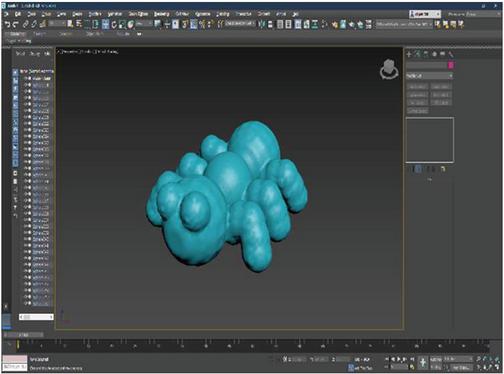Click the time slider handle above the trackbar

click(23, 334)
